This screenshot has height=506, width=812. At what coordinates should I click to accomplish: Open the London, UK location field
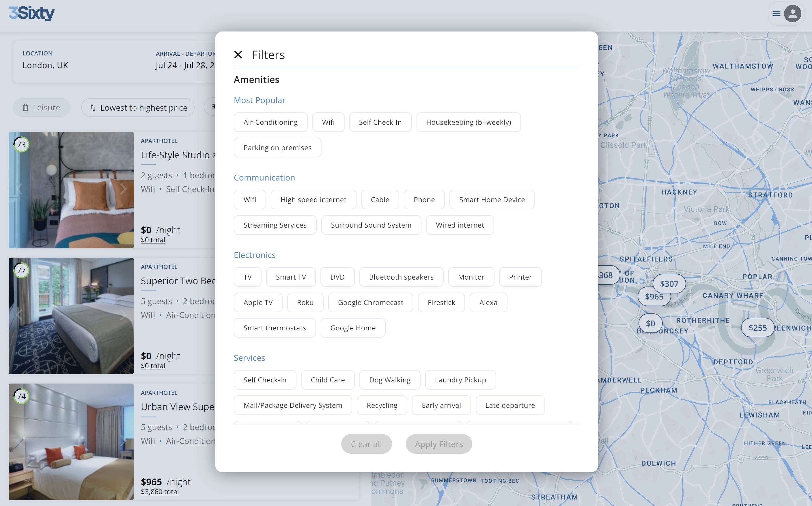46,65
